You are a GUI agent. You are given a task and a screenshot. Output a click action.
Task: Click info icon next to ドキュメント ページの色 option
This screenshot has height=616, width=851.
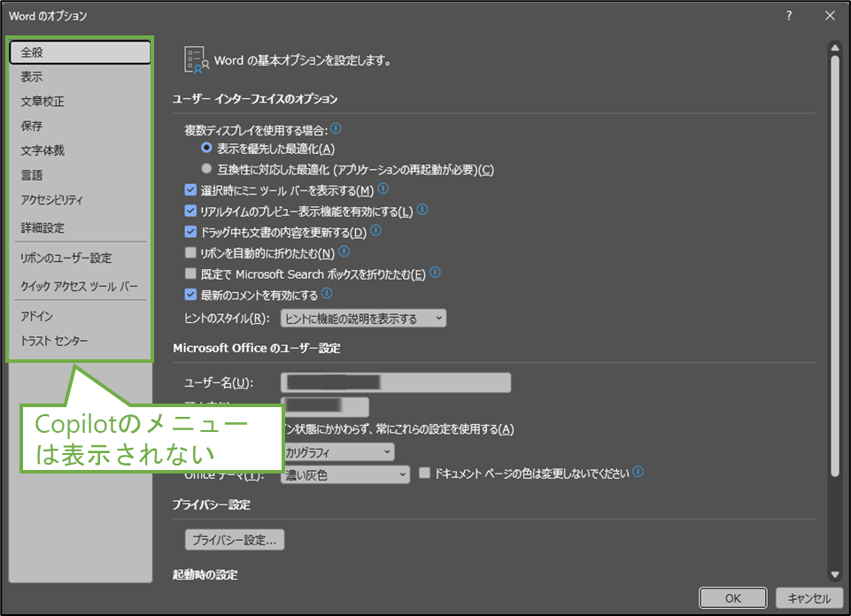click(x=638, y=472)
